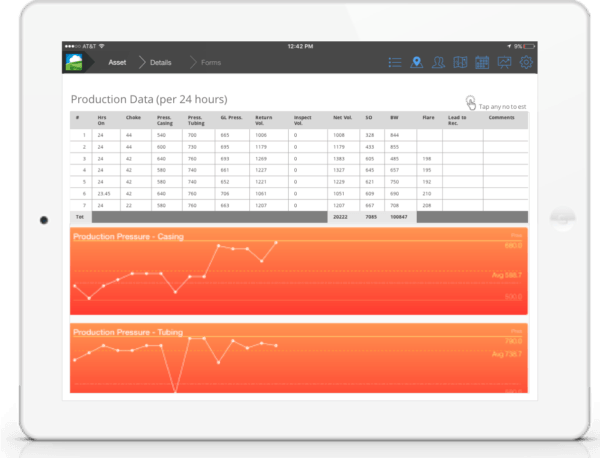Select Net Vol. 1327 in row 4
Image resolution: width=600 pixels, height=458 pixels.
pyautogui.click(x=339, y=170)
